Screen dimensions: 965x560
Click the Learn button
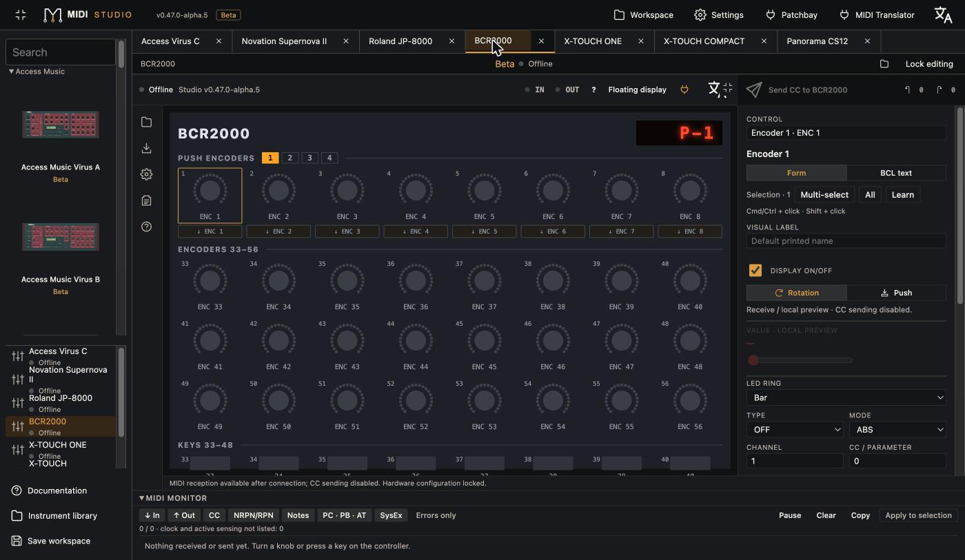902,195
